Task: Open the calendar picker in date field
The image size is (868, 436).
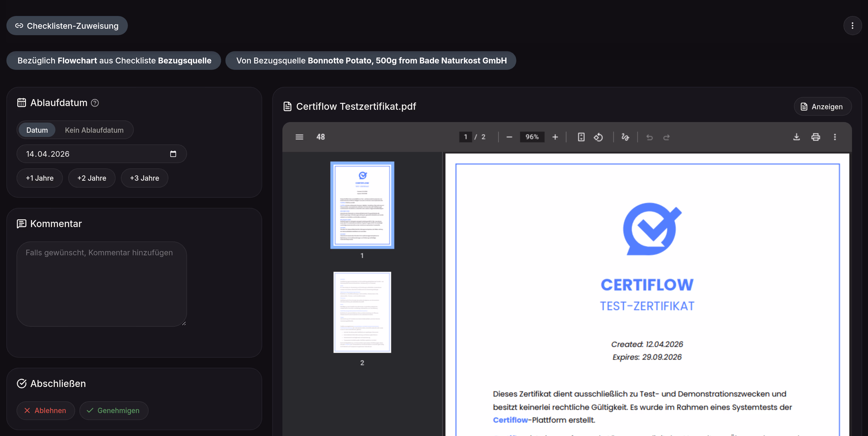Action: coord(173,154)
